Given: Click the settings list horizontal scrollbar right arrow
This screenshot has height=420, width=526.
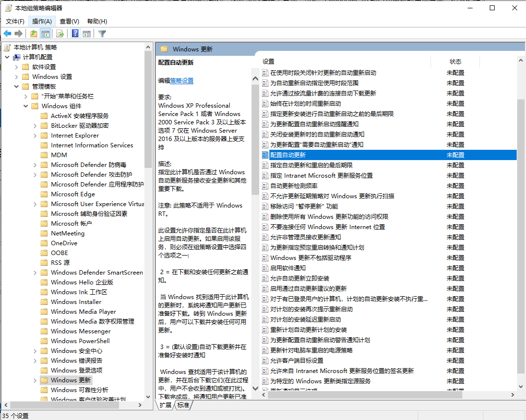Looking at the screenshot, I should pyautogui.click(x=513, y=395).
